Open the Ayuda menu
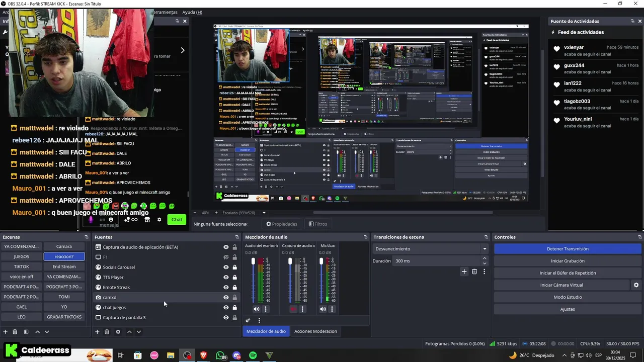This screenshot has height=362, width=644. [x=192, y=12]
